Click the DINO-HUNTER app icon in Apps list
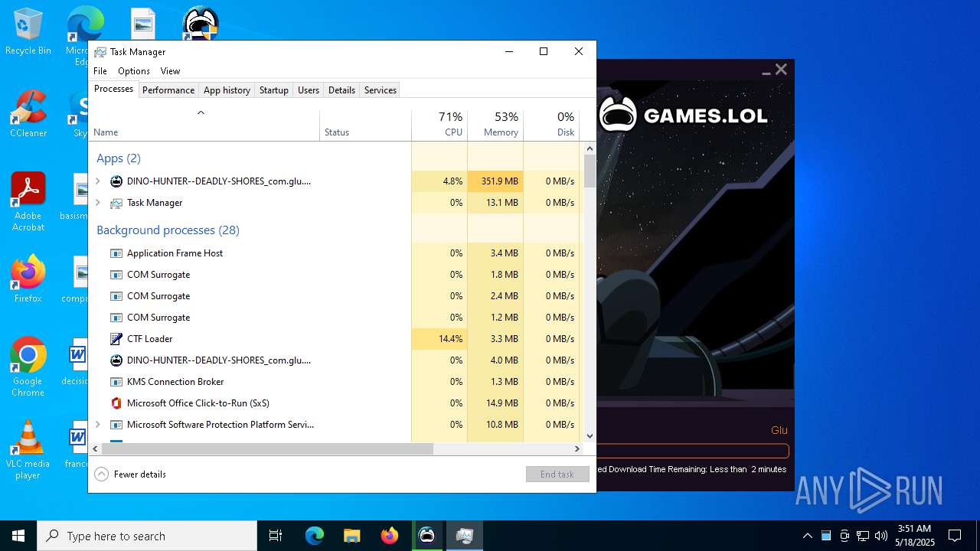Viewport: 980px width, 551px height. (x=116, y=181)
